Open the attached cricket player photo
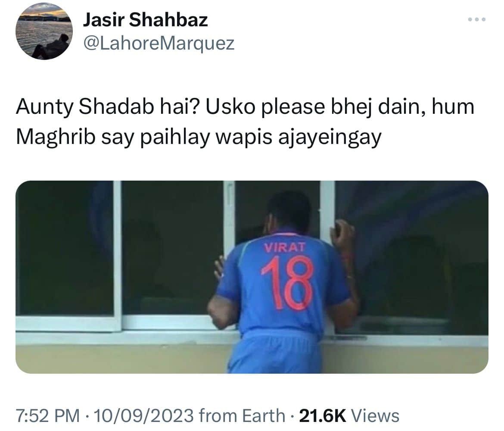The image size is (504, 431). (x=252, y=277)
